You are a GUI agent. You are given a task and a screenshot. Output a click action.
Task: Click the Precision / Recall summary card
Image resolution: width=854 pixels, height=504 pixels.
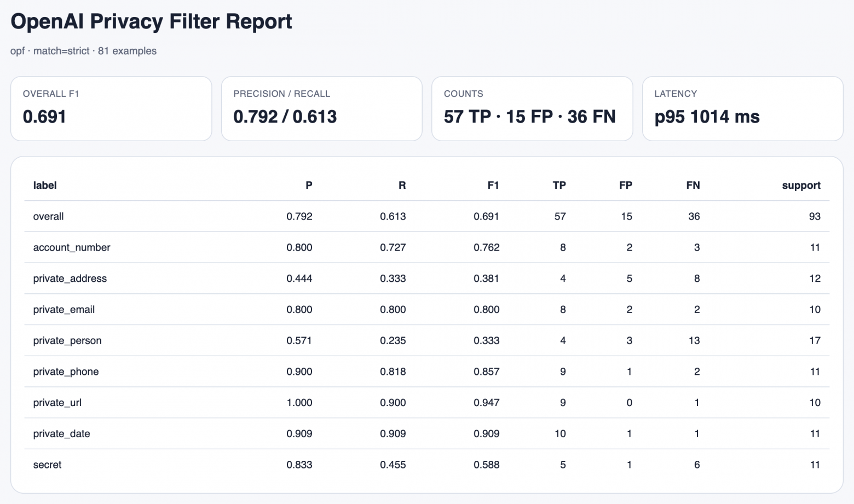[x=321, y=108]
